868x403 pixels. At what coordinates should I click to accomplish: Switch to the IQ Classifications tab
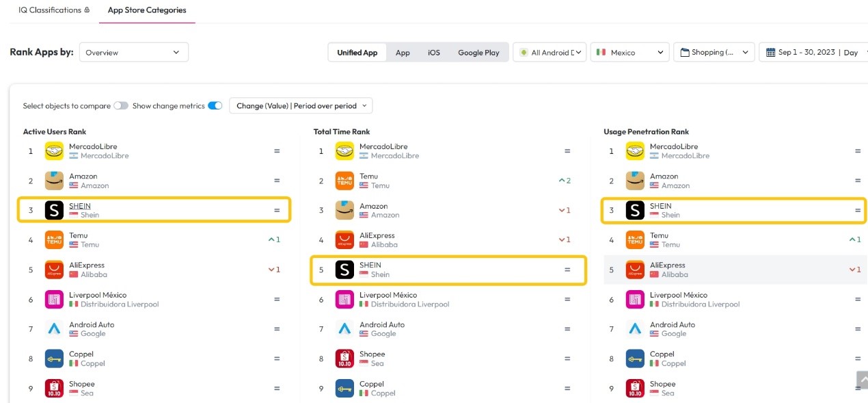point(54,10)
